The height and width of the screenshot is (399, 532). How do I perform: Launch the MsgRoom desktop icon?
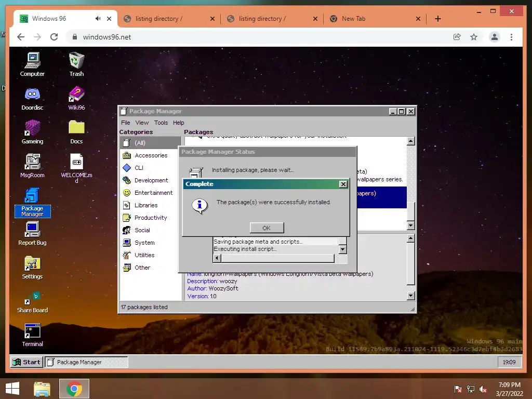tap(32, 166)
